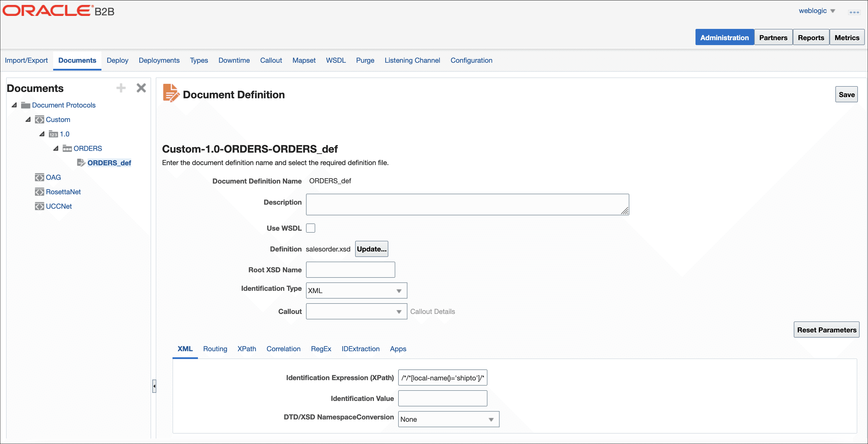Image resolution: width=868 pixels, height=444 pixels.
Task: Click the Update... definition button
Action: tap(371, 249)
